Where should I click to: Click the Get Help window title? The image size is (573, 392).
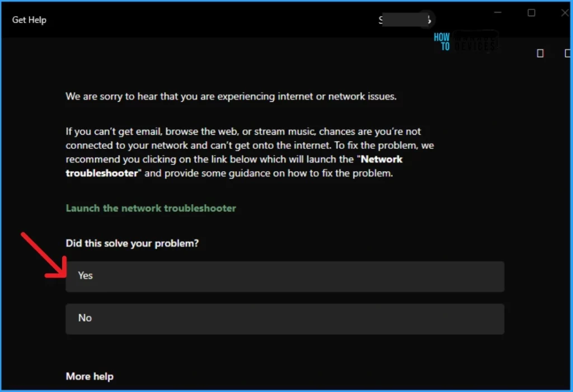click(x=29, y=20)
